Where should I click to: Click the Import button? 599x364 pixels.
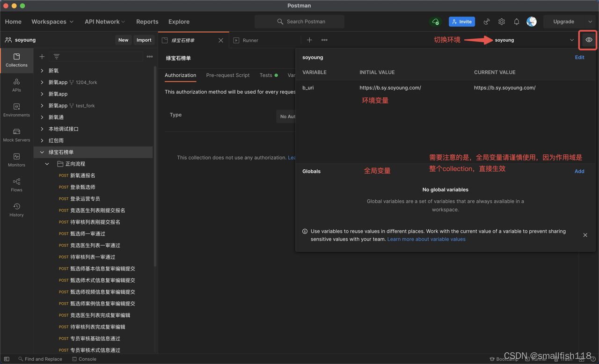click(144, 40)
